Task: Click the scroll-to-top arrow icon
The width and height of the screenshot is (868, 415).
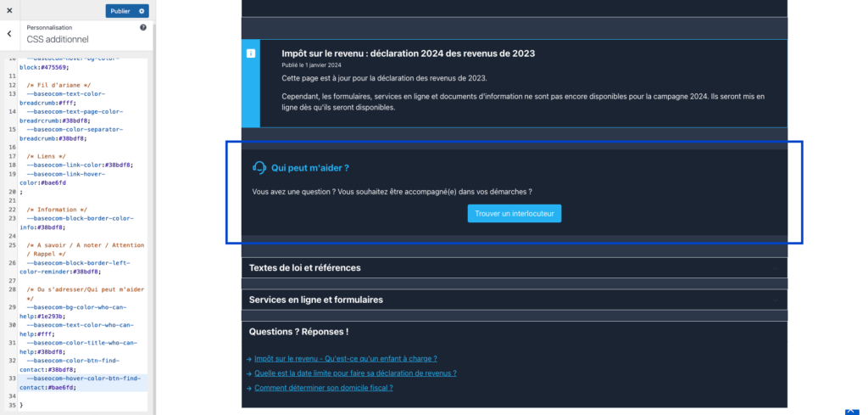Action: [850, 411]
